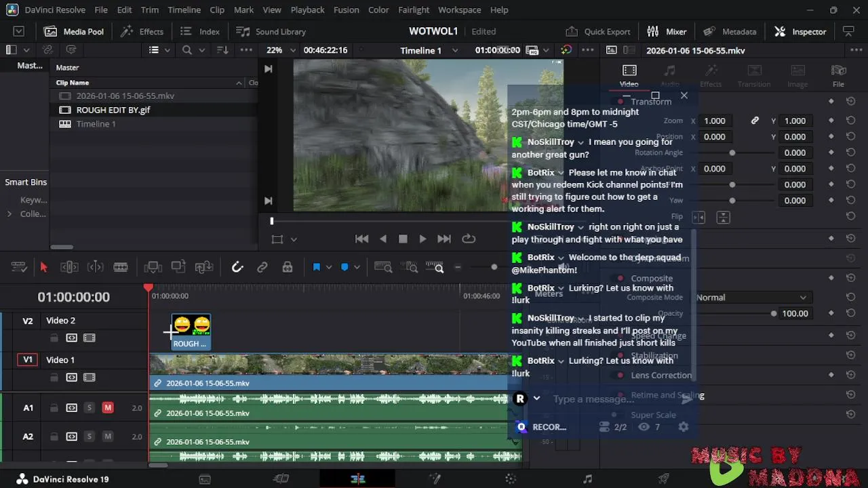This screenshot has height=488, width=868.
Task: Toggle the Zoom link chain icon
Action: coord(755,121)
